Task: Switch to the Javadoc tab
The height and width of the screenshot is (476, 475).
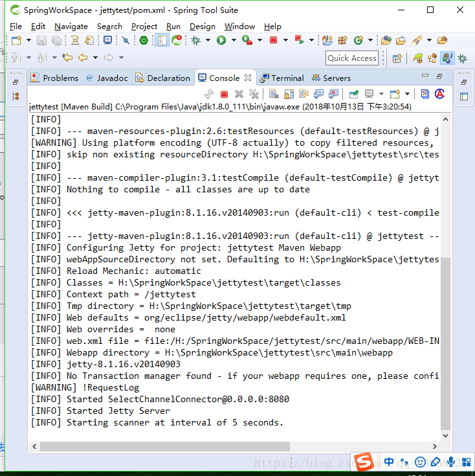Action: point(107,78)
